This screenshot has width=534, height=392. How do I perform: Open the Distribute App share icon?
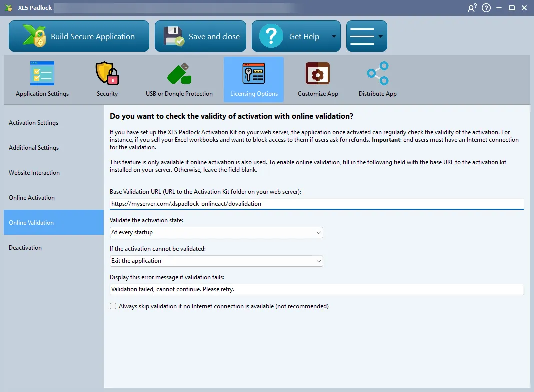click(x=378, y=73)
